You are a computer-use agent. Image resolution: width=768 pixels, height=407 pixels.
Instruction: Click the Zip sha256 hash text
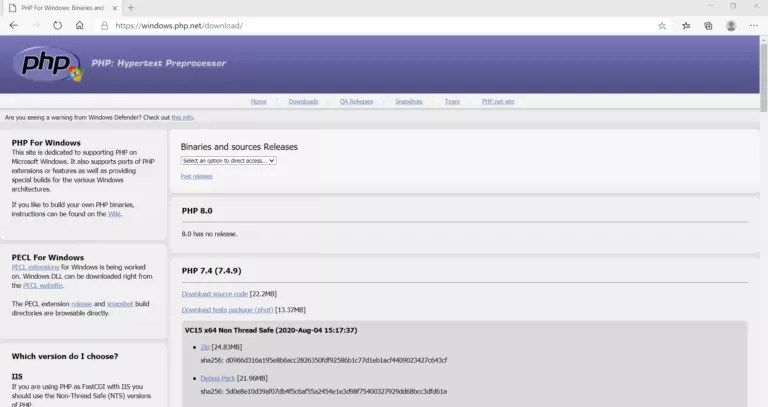point(324,360)
